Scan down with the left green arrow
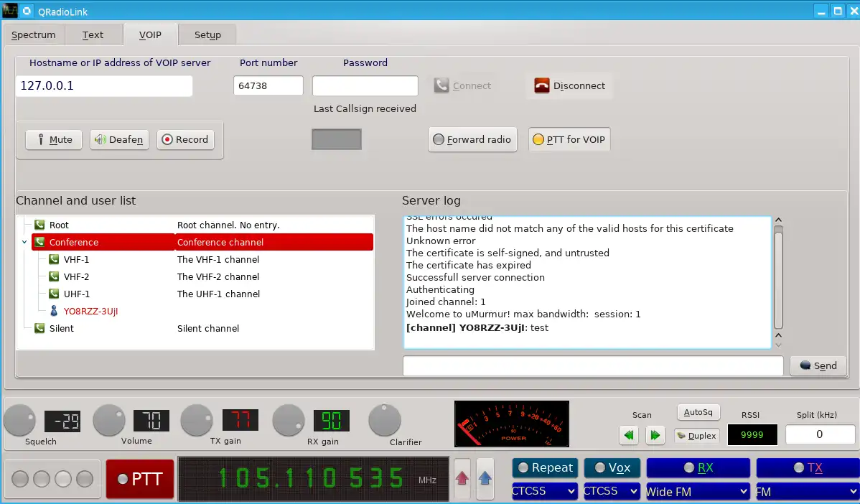This screenshot has height=504, width=860. 629,436
